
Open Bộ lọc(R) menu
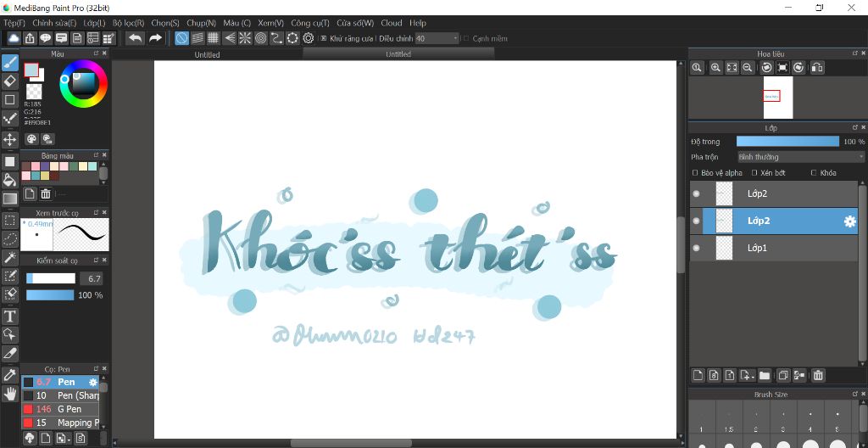[129, 23]
